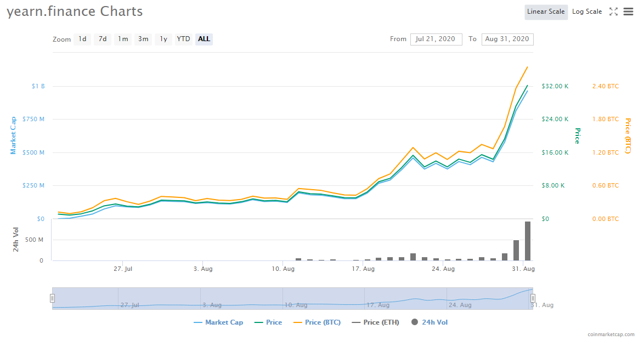The width and height of the screenshot is (644, 346).
Task: Grab the left navigator range handle
Action: pos(52,298)
